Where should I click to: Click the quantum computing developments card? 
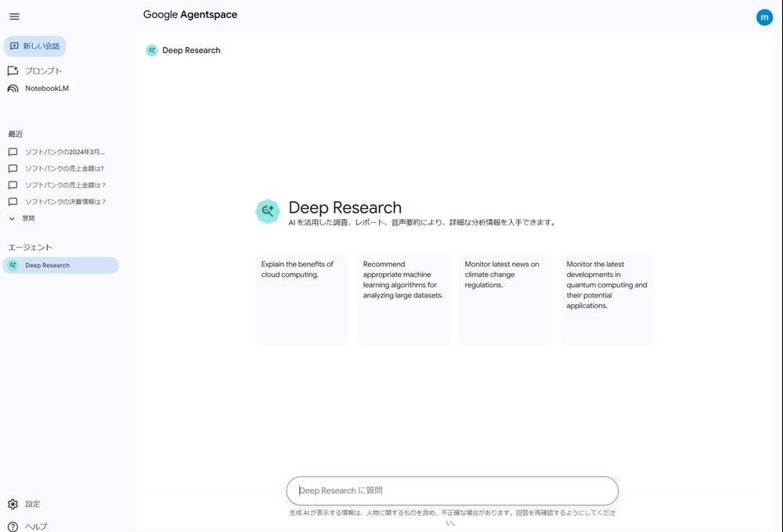[x=607, y=299]
